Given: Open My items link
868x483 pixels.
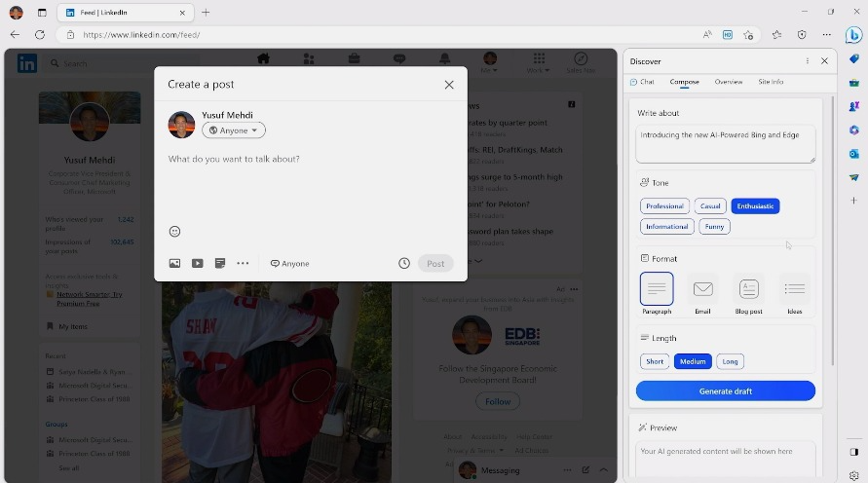Looking at the screenshot, I should [67, 326].
